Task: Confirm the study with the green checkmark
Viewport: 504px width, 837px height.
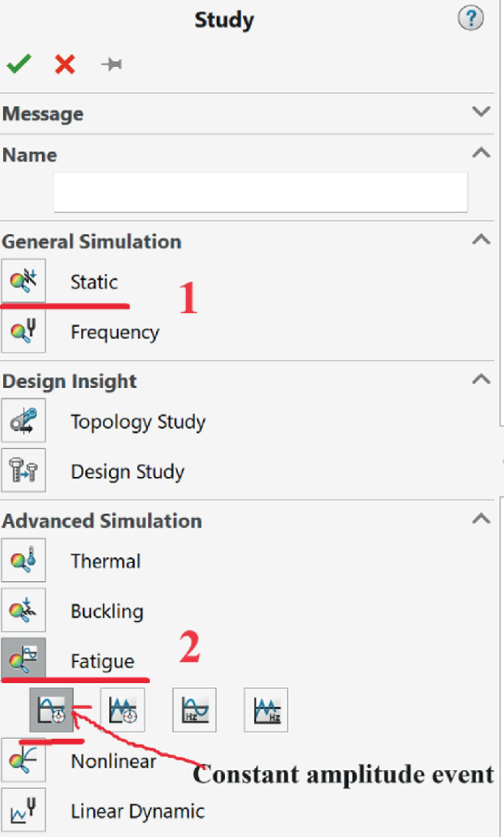Action: [x=19, y=64]
